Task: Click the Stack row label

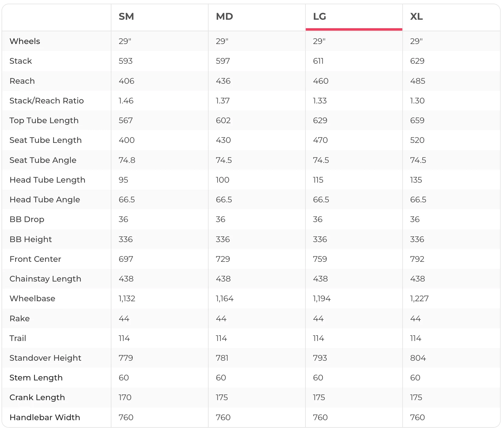Action: [x=21, y=61]
